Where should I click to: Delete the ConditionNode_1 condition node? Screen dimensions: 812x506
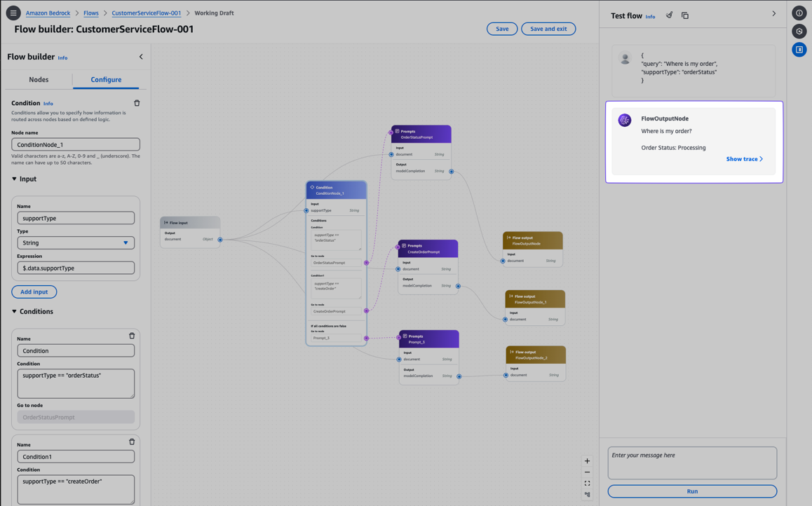(137, 103)
